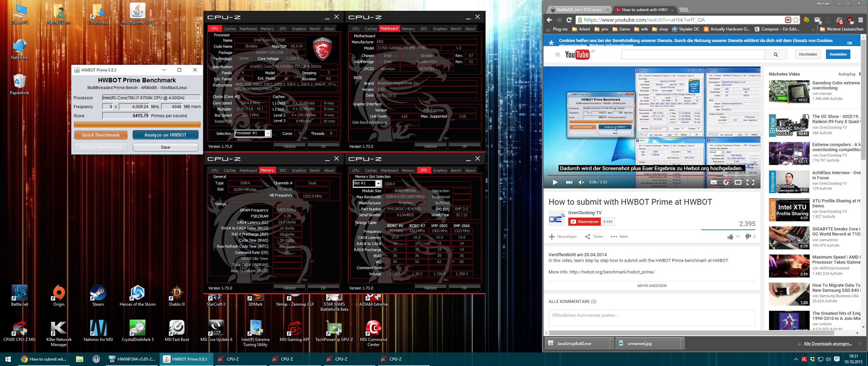Open Windows Start menu
Viewport: 868px width, 366px height.
click(x=8, y=359)
